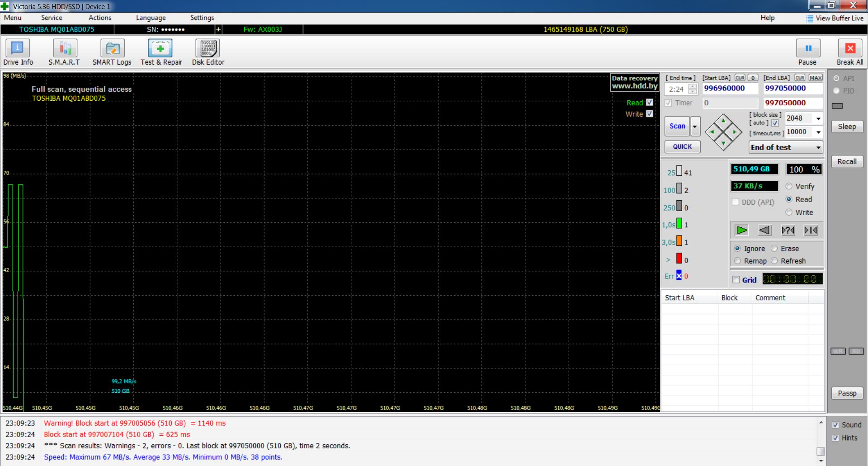Image resolution: width=868 pixels, height=466 pixels.
Task: Open the Drive Info panel
Action: tap(18, 52)
